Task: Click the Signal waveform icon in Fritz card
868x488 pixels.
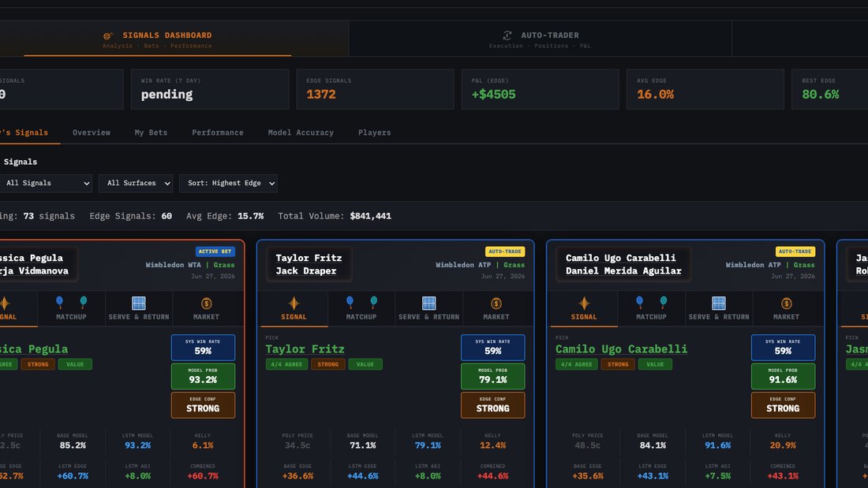Action: click(294, 304)
